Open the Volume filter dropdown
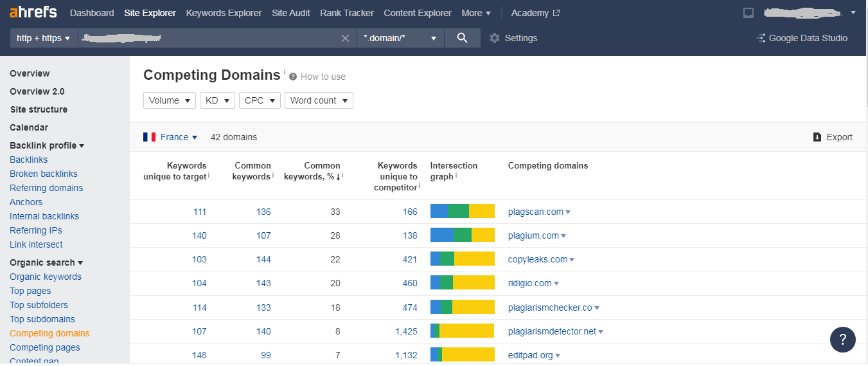 (170, 100)
